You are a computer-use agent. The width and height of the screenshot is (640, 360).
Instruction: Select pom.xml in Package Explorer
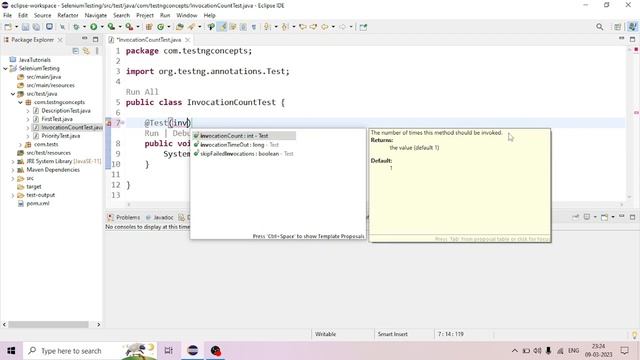[38, 203]
